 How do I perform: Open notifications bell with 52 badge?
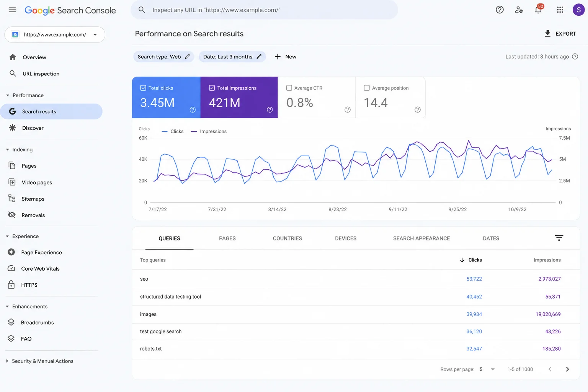(539, 9)
